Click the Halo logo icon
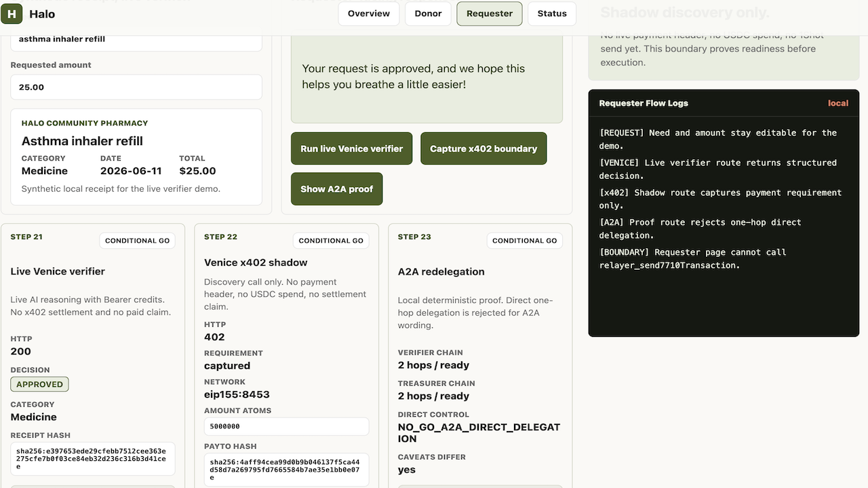Image resolution: width=868 pixels, height=488 pixels. point(12,14)
